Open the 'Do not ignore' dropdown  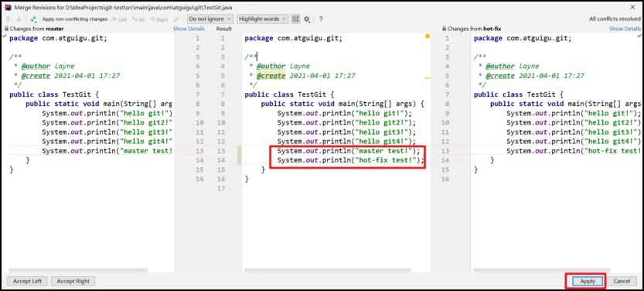[x=210, y=19]
